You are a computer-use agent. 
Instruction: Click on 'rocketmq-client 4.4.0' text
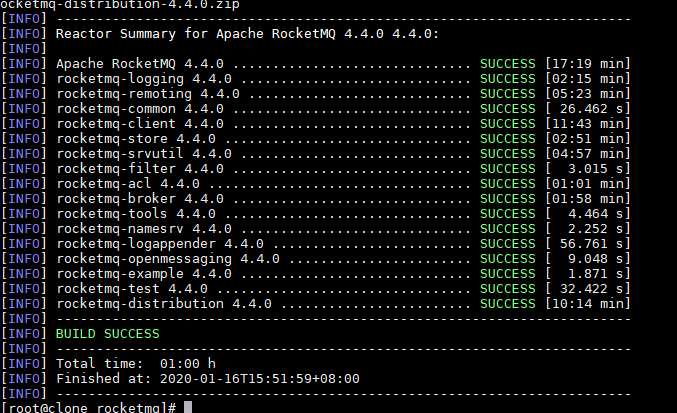pos(140,124)
